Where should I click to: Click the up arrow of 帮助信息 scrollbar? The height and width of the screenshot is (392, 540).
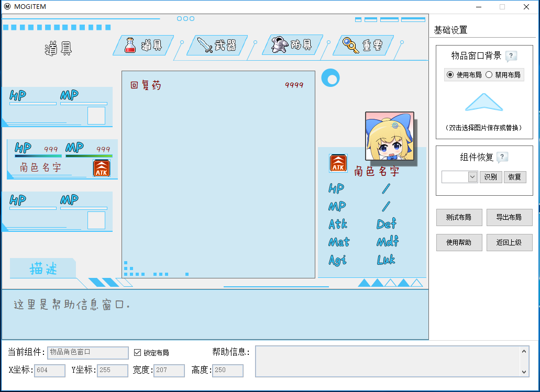tap(524, 351)
